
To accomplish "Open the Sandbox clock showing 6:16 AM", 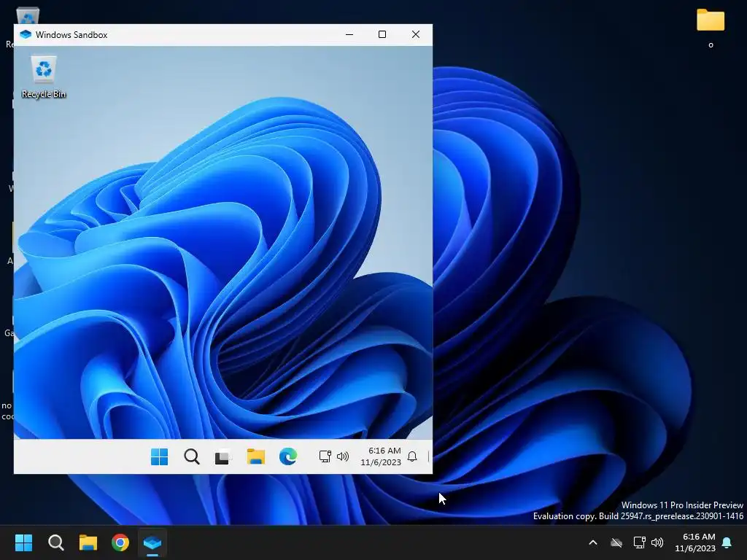I will (381, 456).
